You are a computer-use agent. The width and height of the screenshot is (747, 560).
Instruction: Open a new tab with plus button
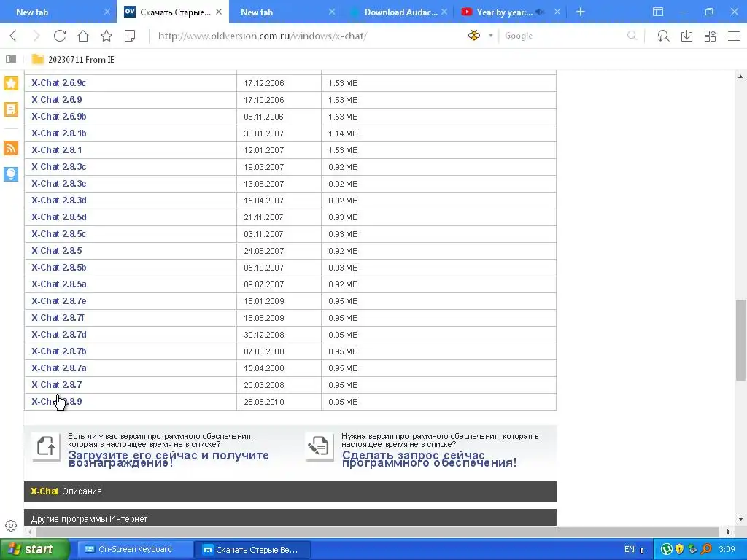coord(580,12)
